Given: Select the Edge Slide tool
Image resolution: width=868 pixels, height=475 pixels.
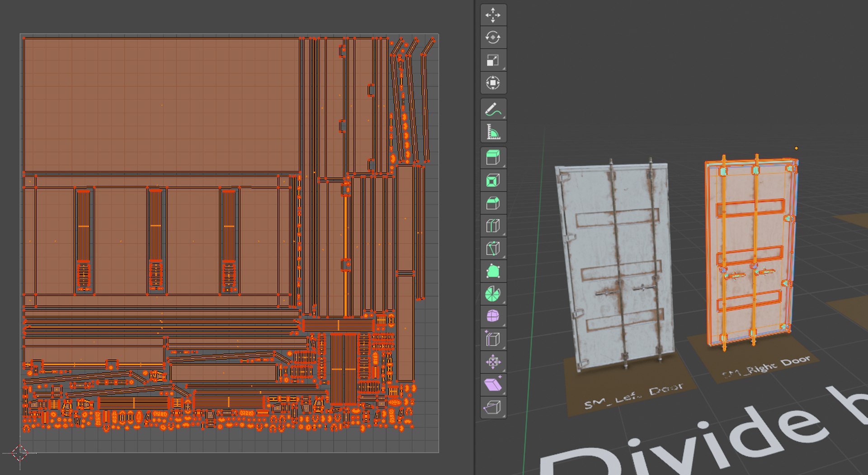Looking at the screenshot, I should point(493,339).
